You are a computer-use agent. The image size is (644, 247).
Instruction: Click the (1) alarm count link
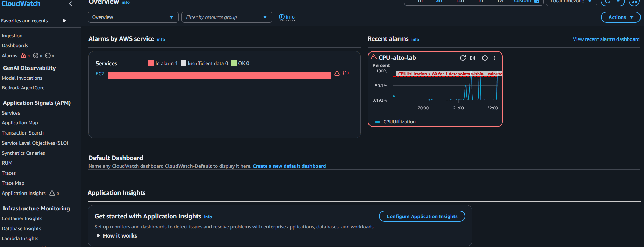(x=345, y=73)
